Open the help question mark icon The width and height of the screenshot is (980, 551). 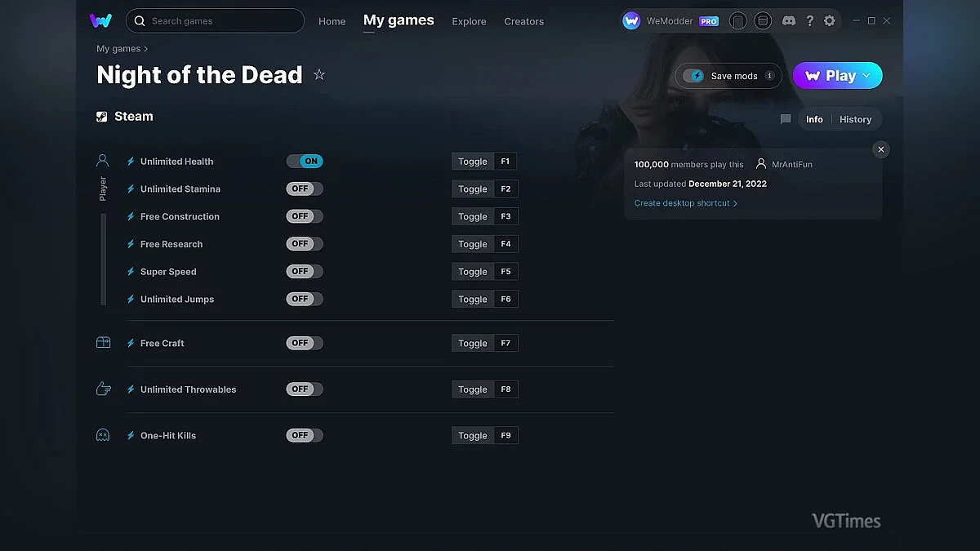point(809,21)
